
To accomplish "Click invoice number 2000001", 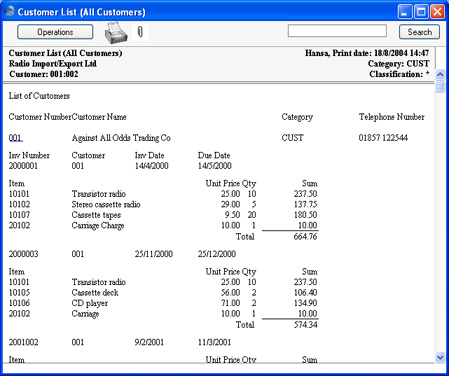I will [23, 166].
